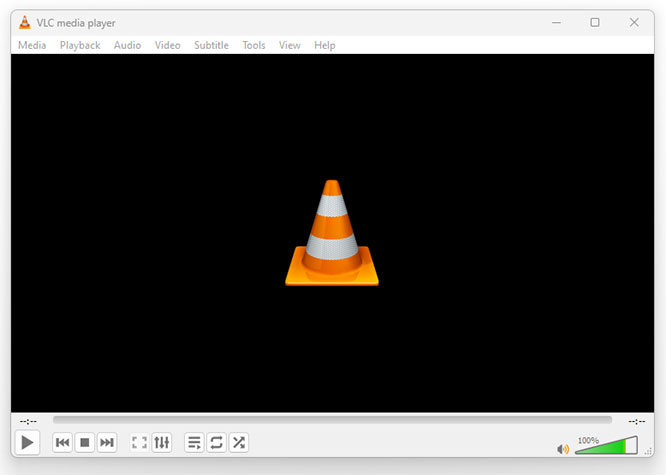This screenshot has width=666, height=475.
Task: Jump to the previous media item
Action: (62, 443)
